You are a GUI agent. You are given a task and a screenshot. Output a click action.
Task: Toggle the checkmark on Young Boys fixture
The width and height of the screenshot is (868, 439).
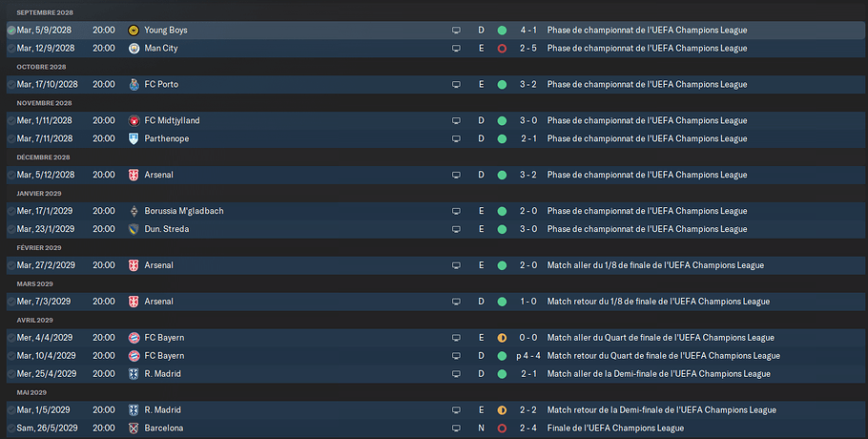pos(11,31)
